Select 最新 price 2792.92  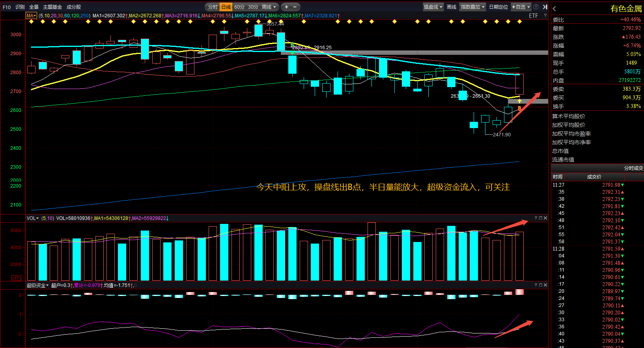click(x=632, y=28)
